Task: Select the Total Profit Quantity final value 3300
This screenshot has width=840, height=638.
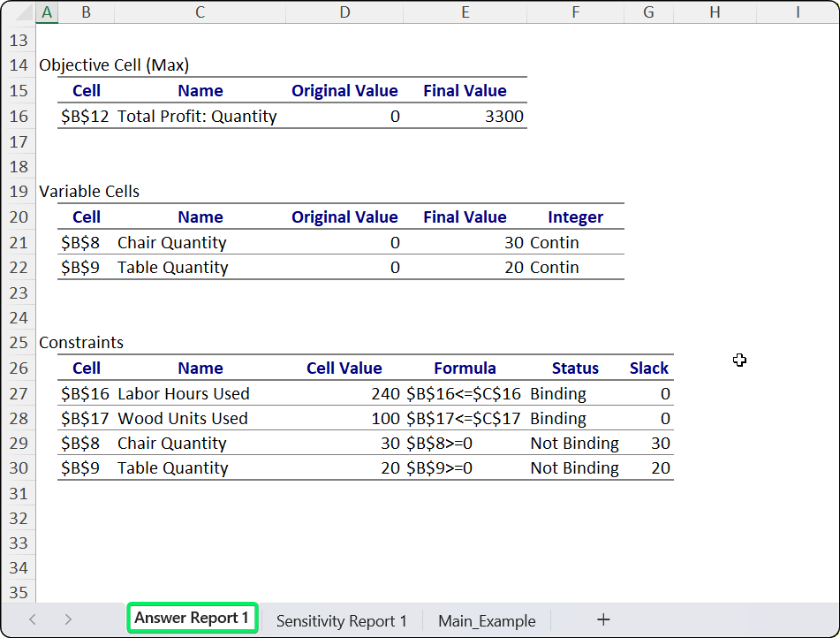Action: (465, 116)
